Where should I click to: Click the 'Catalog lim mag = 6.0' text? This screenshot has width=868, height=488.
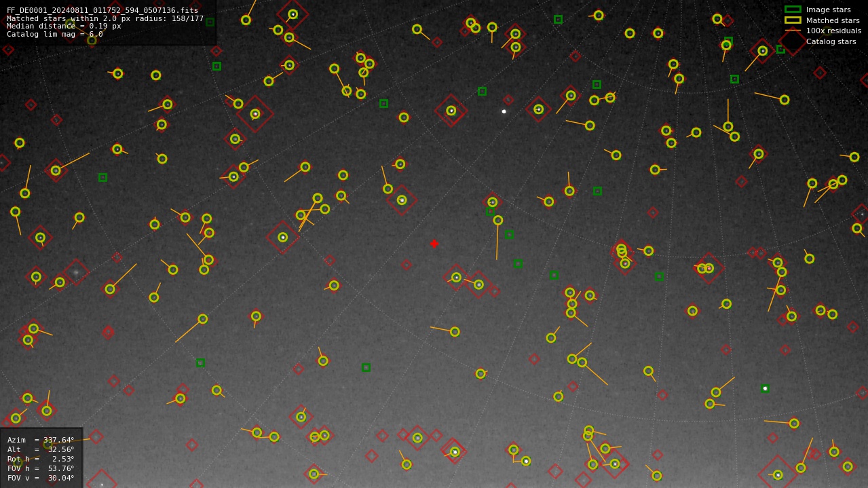[x=55, y=34]
